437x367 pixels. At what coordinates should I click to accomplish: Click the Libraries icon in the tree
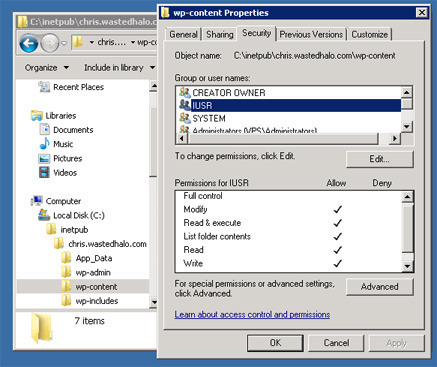coord(37,116)
